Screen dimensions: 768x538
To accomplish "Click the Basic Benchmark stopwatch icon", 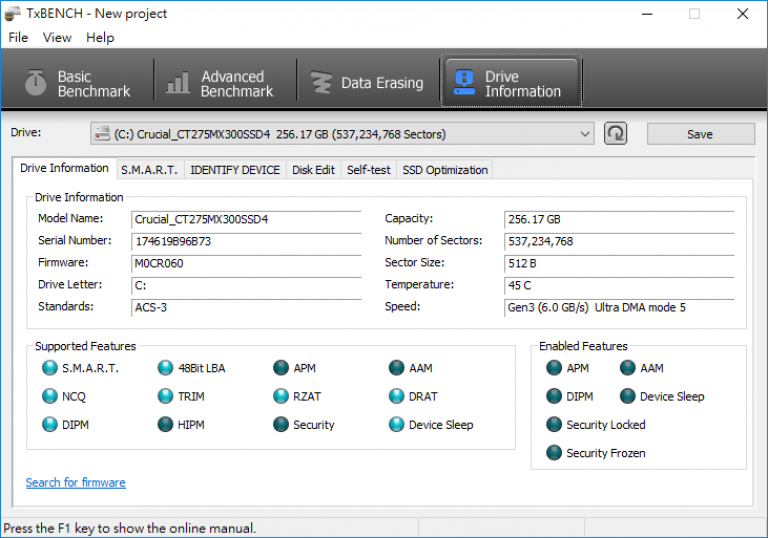I will tap(35, 82).
